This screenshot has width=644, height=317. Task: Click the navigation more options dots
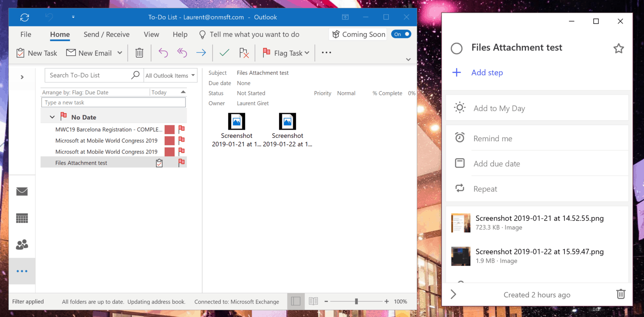click(x=22, y=271)
